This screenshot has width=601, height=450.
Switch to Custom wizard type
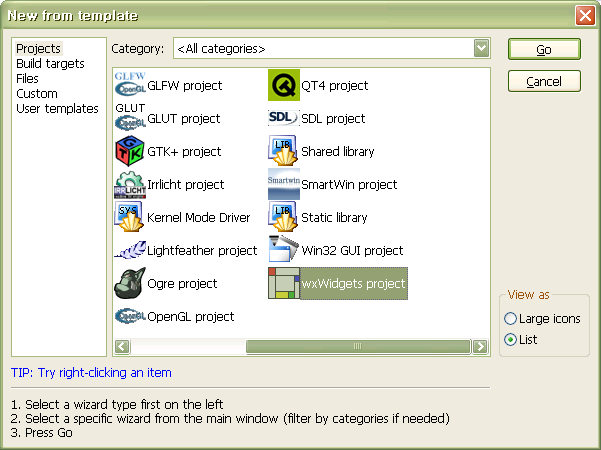coord(37,94)
